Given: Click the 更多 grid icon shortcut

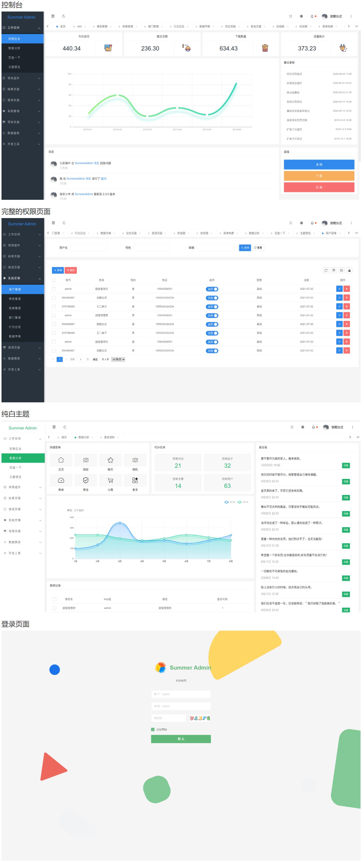Looking at the screenshot, I should pos(135,480).
